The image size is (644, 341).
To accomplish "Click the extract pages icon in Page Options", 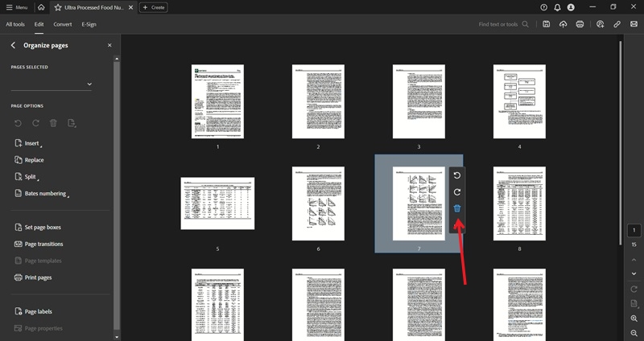I will (72, 123).
